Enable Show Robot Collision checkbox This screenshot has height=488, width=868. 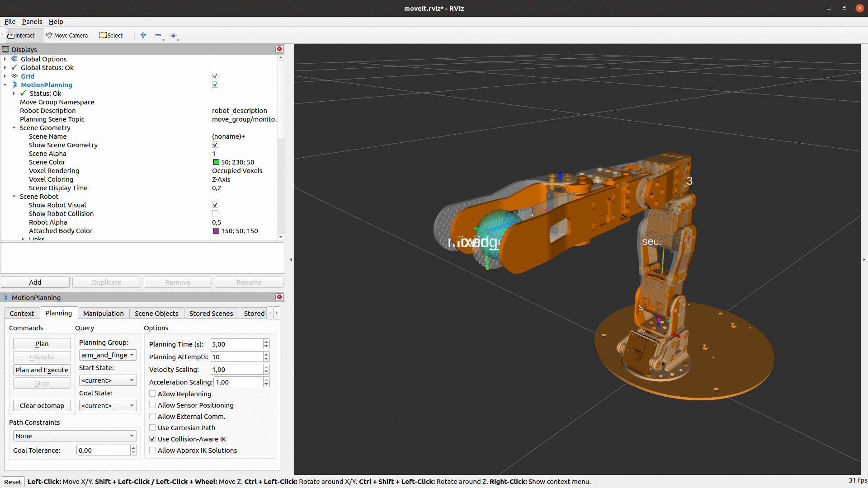215,213
